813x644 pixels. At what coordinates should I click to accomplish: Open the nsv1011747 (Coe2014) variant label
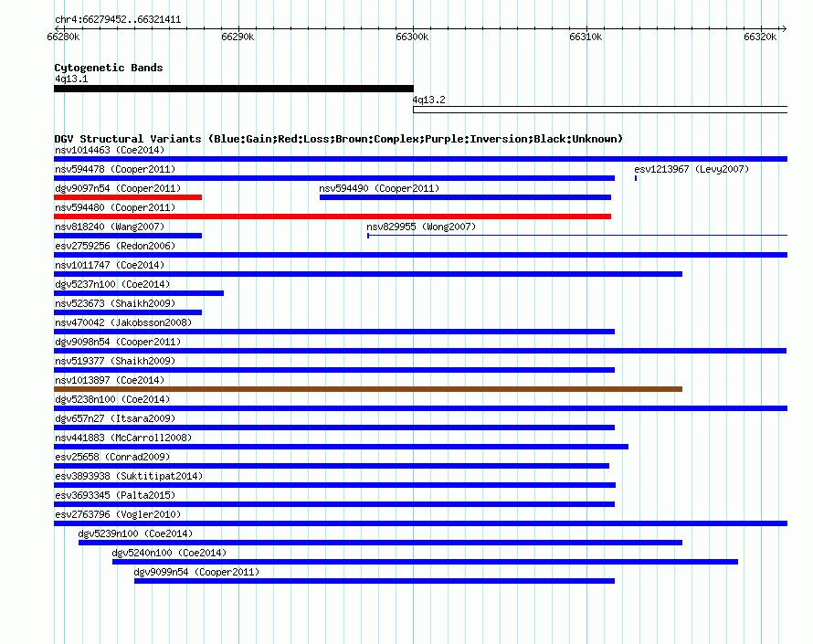click(110, 265)
